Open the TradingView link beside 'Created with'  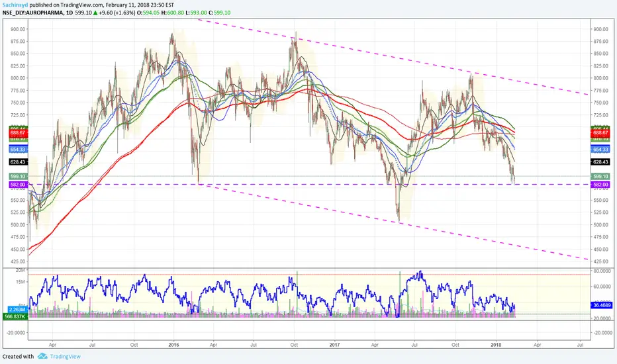(66, 357)
